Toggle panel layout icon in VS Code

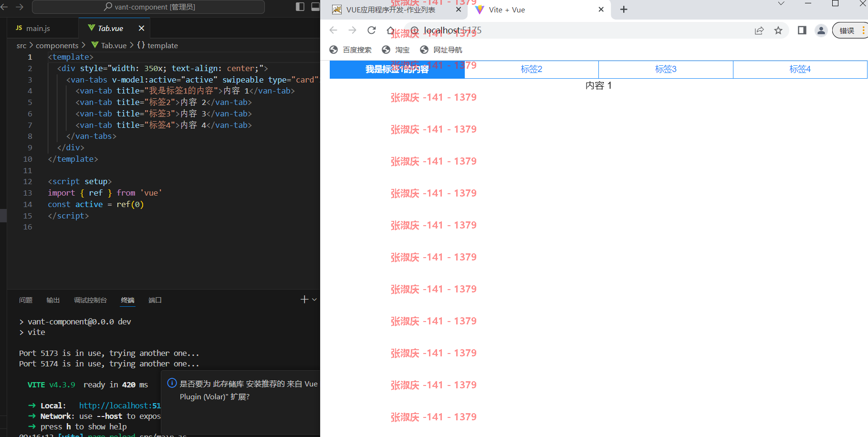point(315,7)
